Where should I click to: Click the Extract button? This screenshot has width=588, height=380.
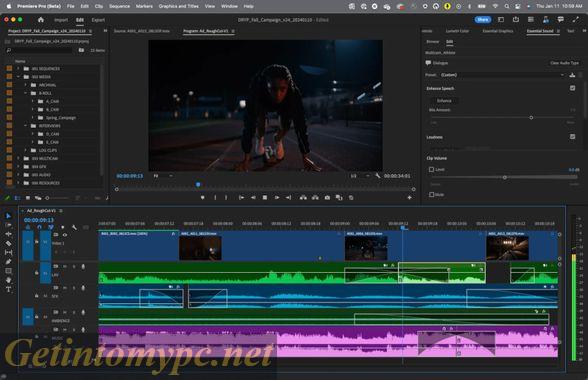[x=315, y=197]
